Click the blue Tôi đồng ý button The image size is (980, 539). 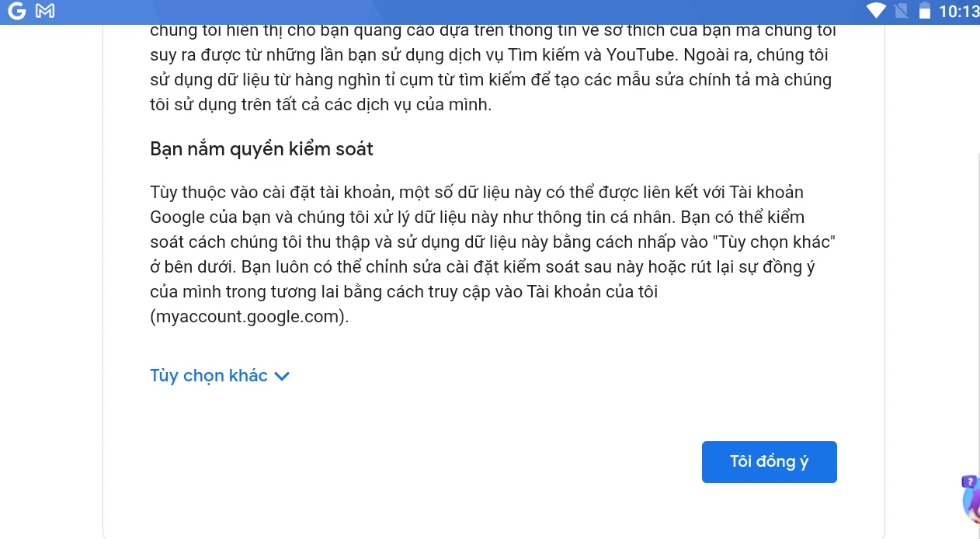pos(769,462)
